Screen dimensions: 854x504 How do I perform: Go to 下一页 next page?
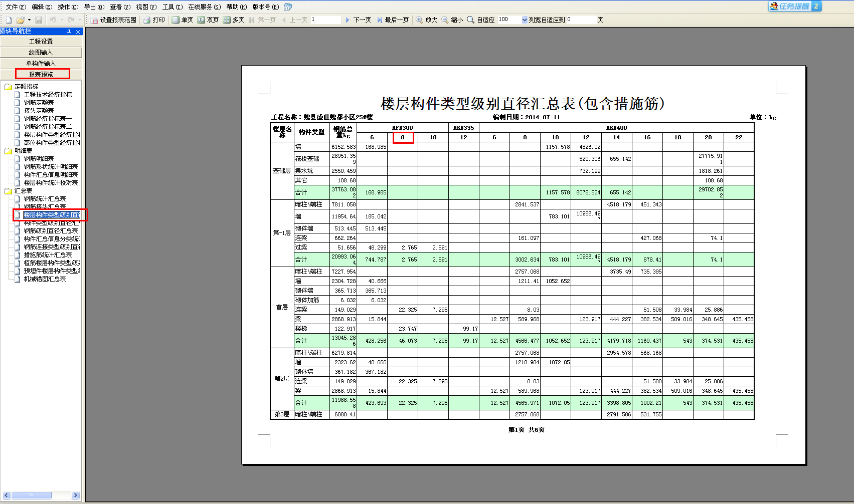pyautogui.click(x=359, y=20)
